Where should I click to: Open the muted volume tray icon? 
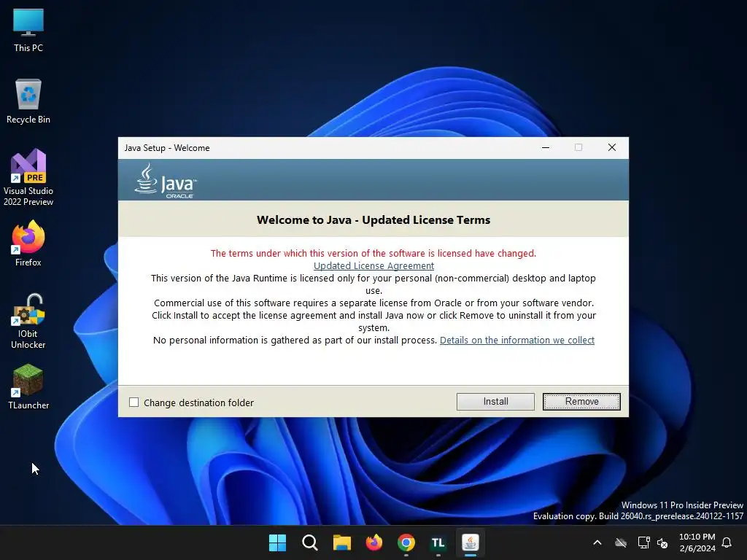pos(662,542)
